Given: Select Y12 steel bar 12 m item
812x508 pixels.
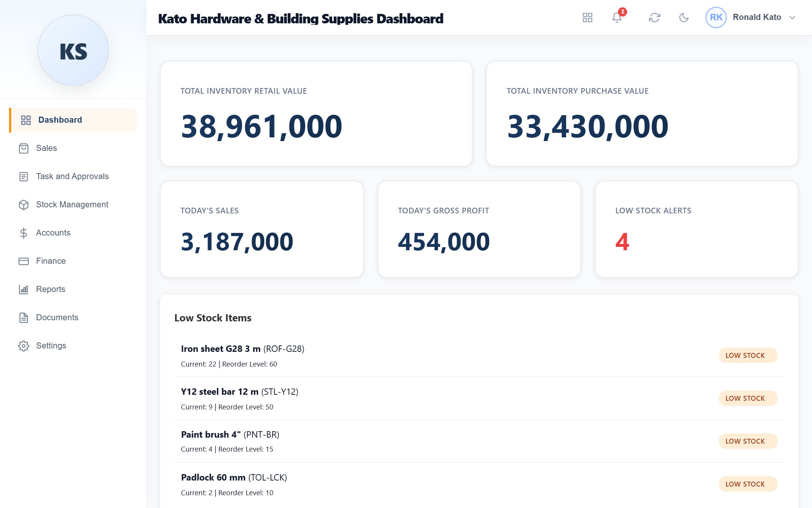Looking at the screenshot, I should pos(479,398).
